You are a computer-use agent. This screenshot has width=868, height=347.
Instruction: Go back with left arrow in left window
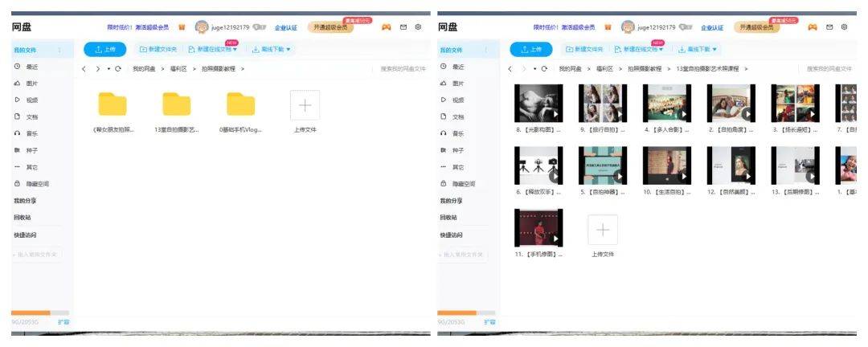tap(84, 69)
